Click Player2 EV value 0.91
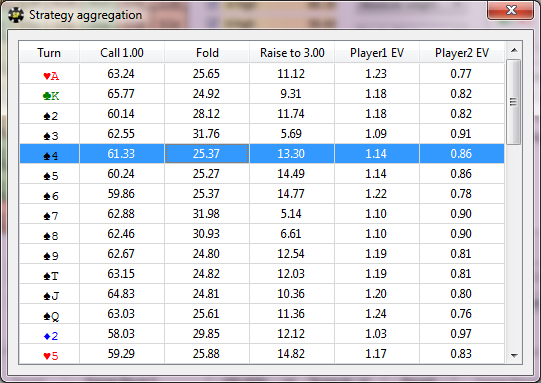The height and width of the screenshot is (383, 541). [x=461, y=134]
